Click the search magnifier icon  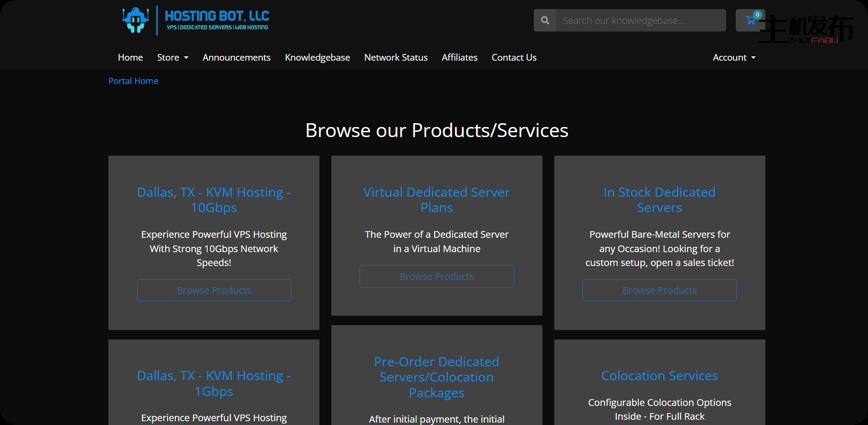(545, 21)
